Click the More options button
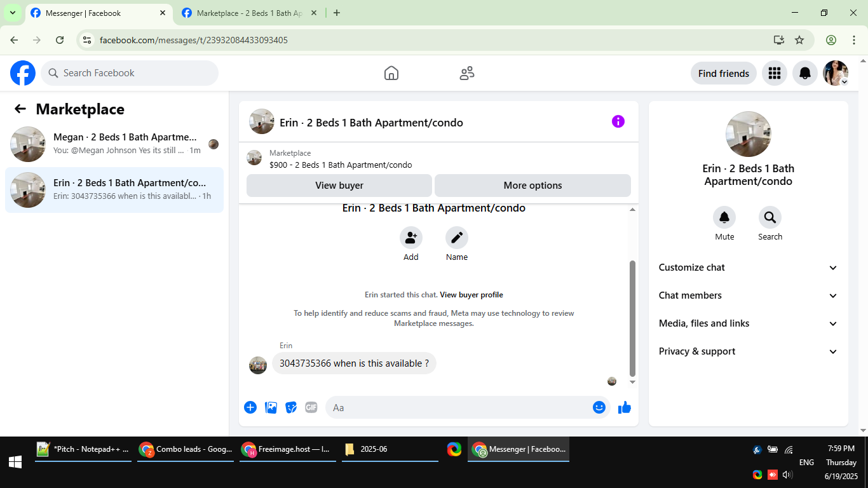Image resolution: width=868 pixels, height=488 pixels. (x=532, y=186)
